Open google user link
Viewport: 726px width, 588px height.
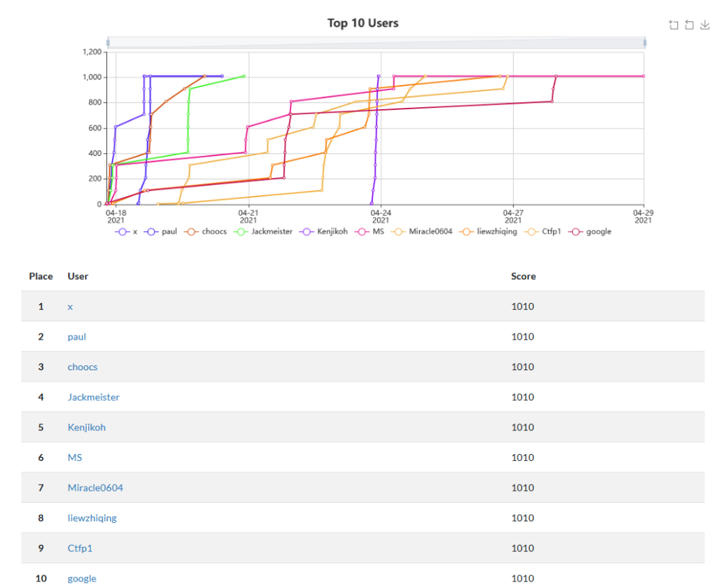point(82,579)
